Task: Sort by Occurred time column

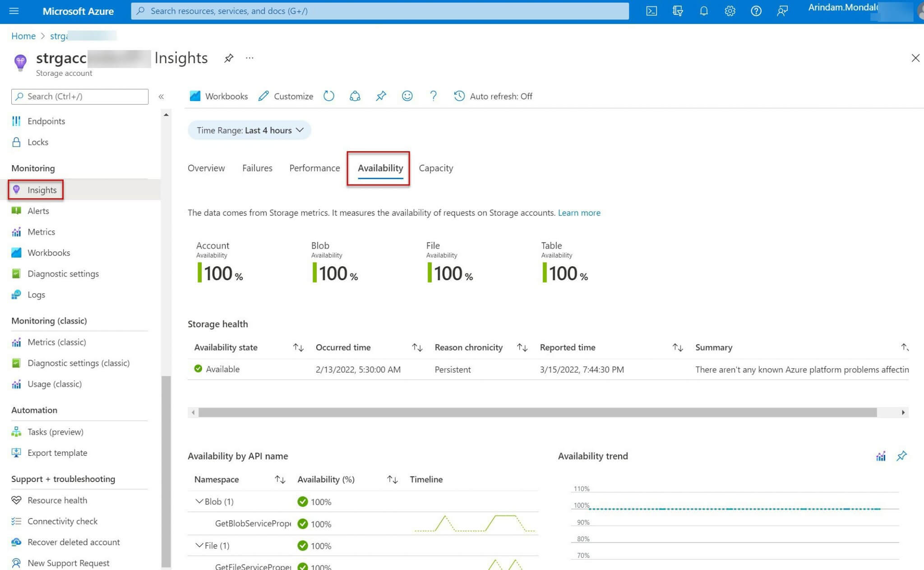Action: click(416, 347)
